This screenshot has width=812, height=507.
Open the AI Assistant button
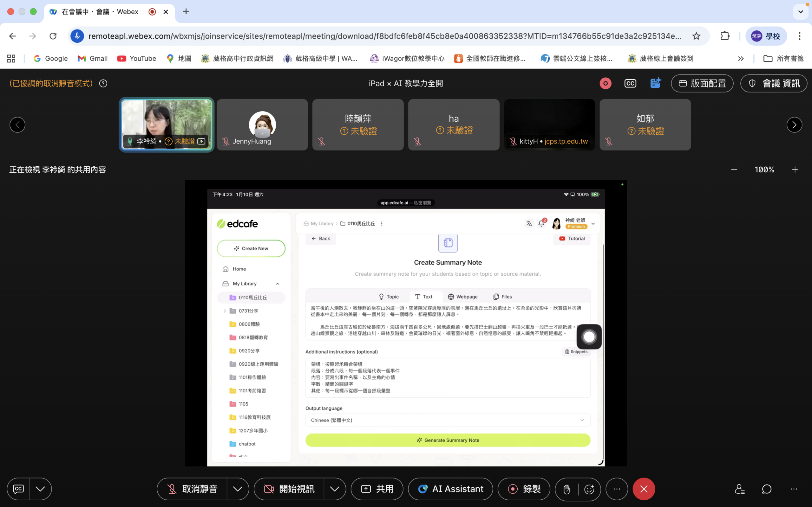[x=450, y=489]
